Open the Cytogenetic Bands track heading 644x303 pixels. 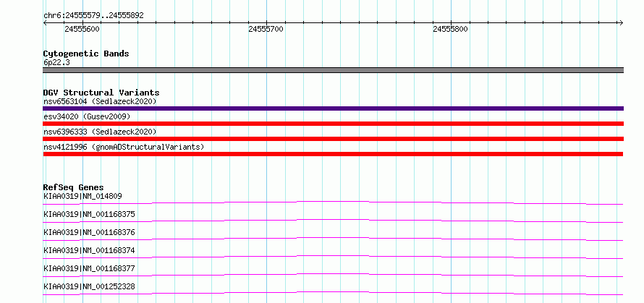(x=86, y=54)
